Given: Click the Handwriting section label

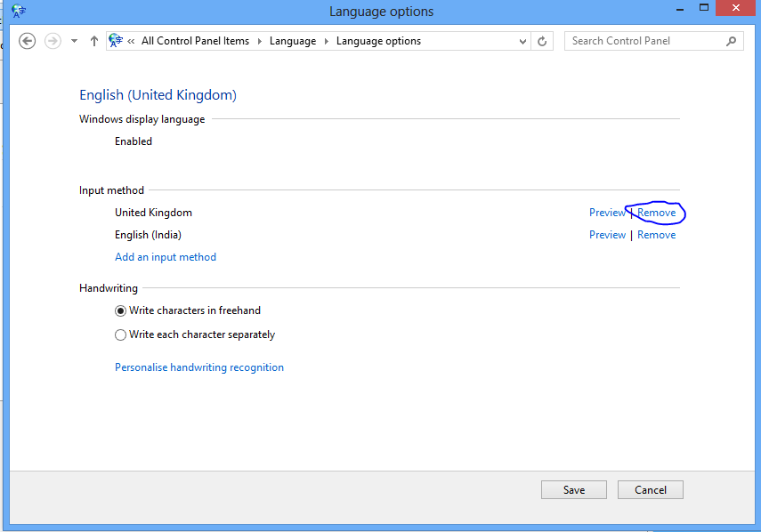Looking at the screenshot, I should [x=109, y=288].
